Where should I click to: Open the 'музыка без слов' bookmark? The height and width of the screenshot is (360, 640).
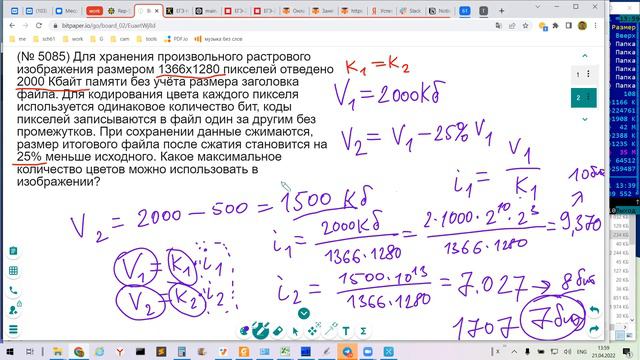pyautogui.click(x=218, y=39)
